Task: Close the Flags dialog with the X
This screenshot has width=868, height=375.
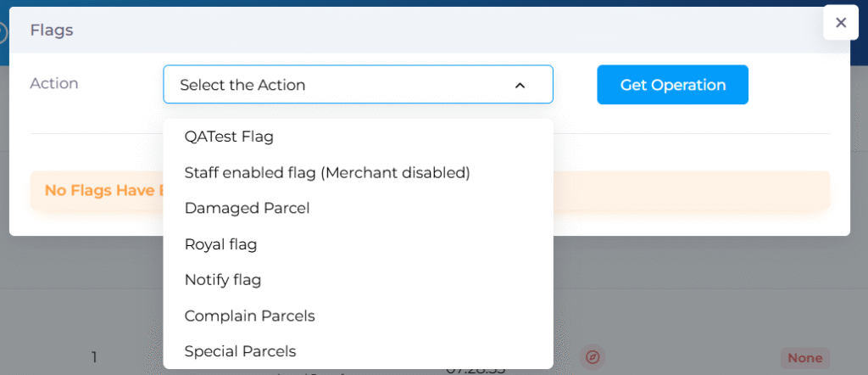Action: click(841, 23)
